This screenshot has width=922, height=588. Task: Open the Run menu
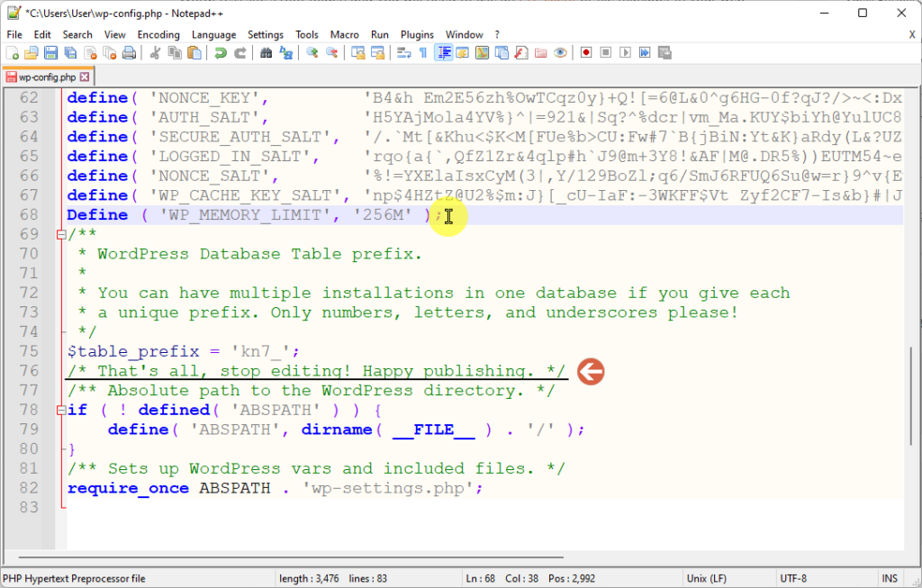tap(380, 35)
